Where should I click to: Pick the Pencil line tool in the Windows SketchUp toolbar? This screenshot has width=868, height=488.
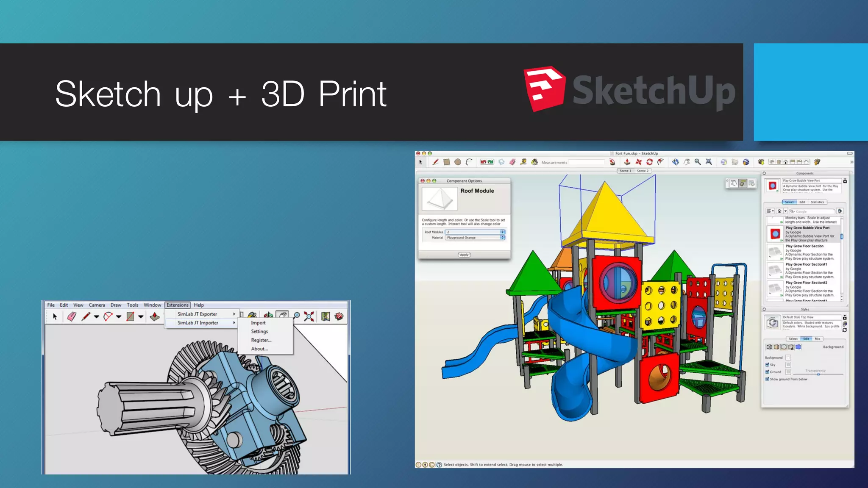coord(86,316)
